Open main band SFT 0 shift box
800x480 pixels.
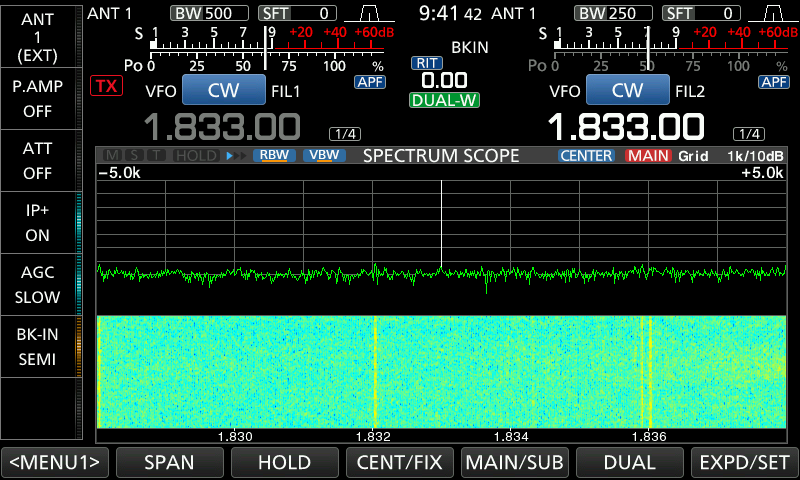[297, 13]
